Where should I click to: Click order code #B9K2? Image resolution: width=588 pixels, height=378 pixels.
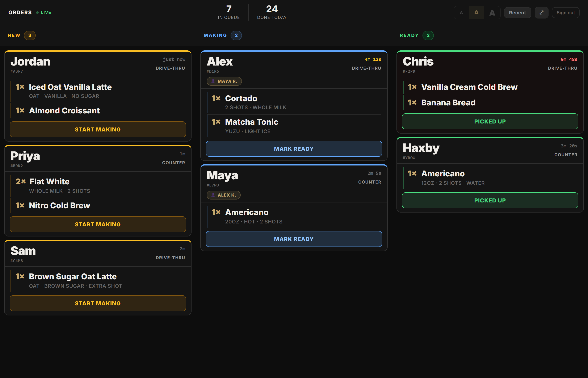(17, 166)
